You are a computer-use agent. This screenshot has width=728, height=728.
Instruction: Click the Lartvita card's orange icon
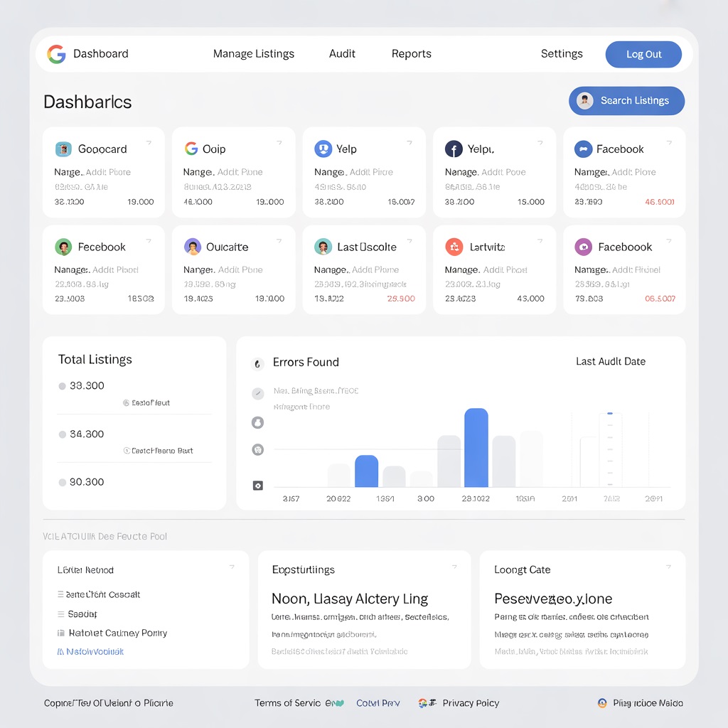tap(453, 247)
